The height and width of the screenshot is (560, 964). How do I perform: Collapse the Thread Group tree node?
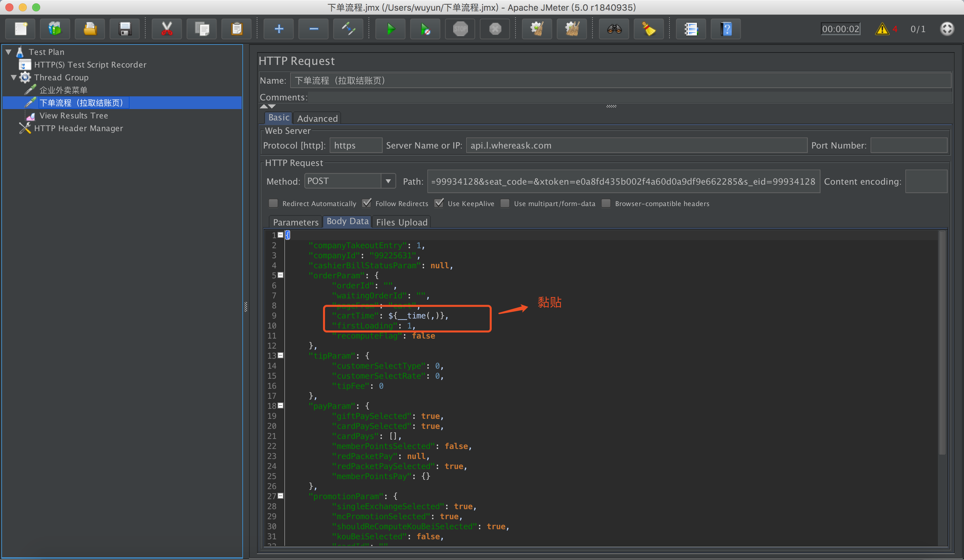(14, 77)
